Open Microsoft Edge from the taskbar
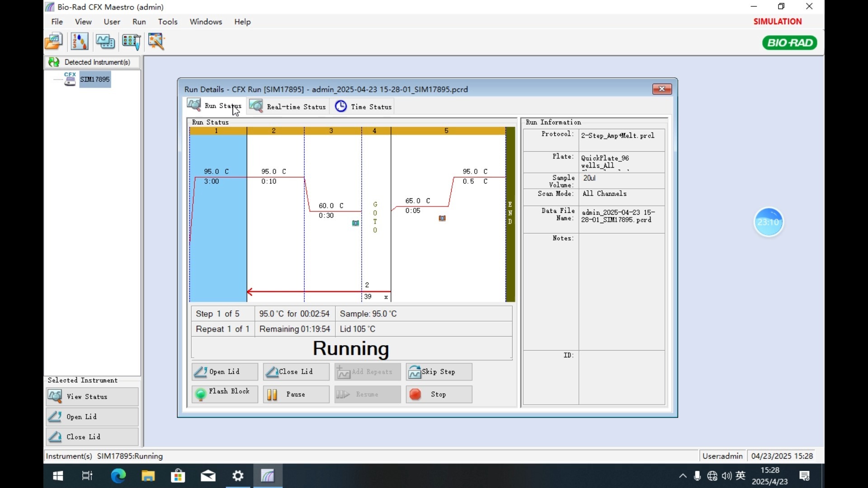Image resolution: width=868 pixels, height=488 pixels. pos(118,476)
